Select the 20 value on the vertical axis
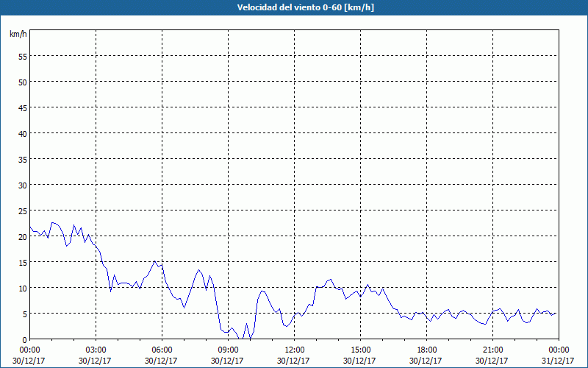The height and width of the screenshot is (368, 588). [23, 236]
